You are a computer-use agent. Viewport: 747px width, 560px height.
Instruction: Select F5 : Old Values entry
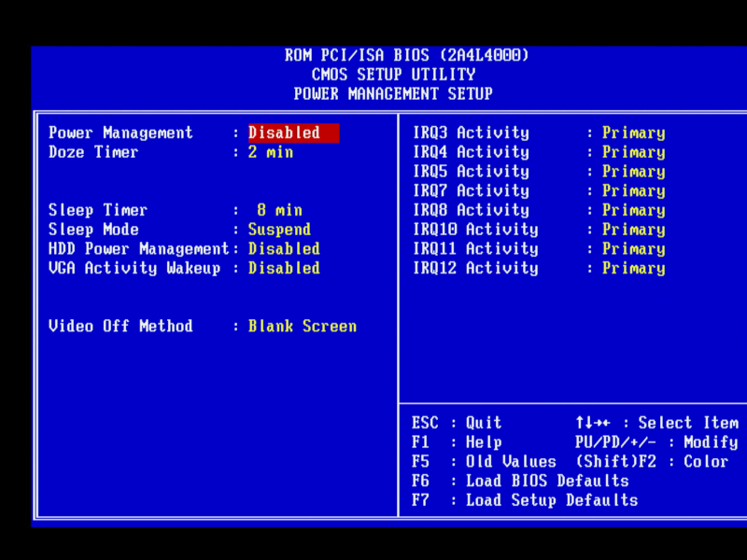coord(484,462)
